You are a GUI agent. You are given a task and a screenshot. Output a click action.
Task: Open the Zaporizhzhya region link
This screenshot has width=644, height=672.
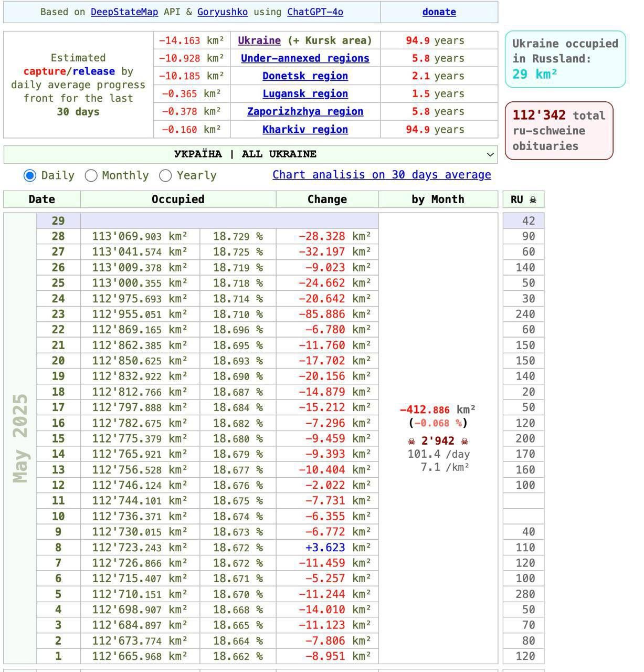point(305,112)
